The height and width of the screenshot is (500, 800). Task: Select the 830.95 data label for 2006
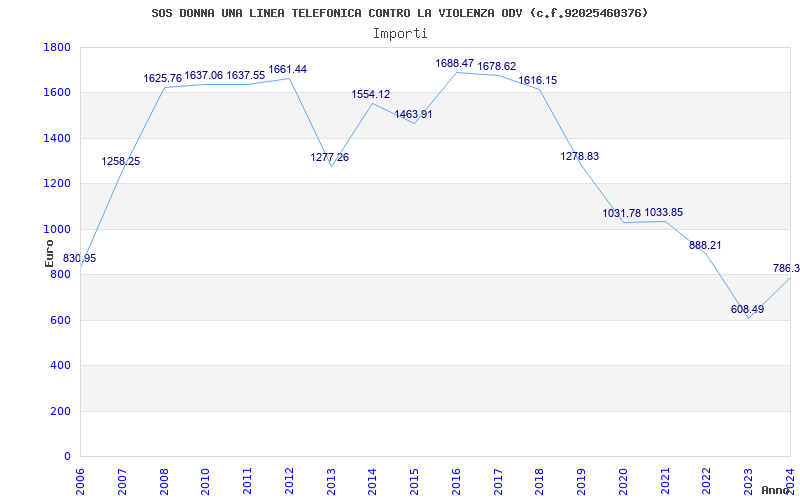(80, 259)
